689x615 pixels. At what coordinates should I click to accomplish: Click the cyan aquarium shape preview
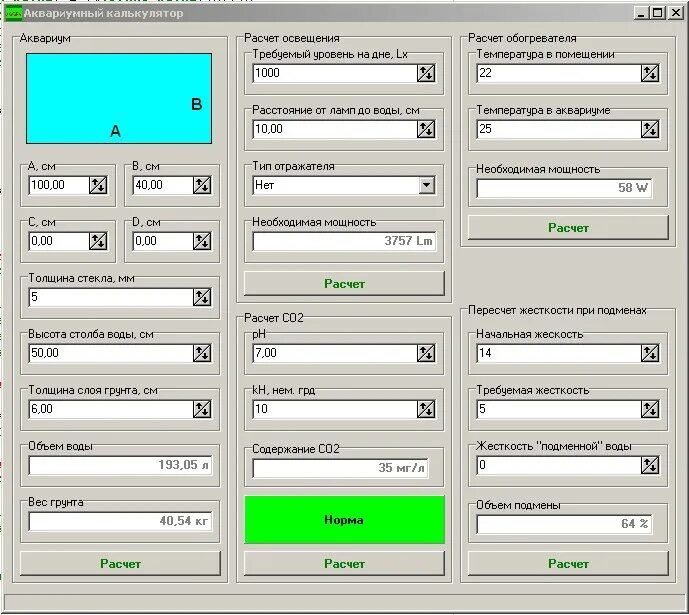(119, 99)
